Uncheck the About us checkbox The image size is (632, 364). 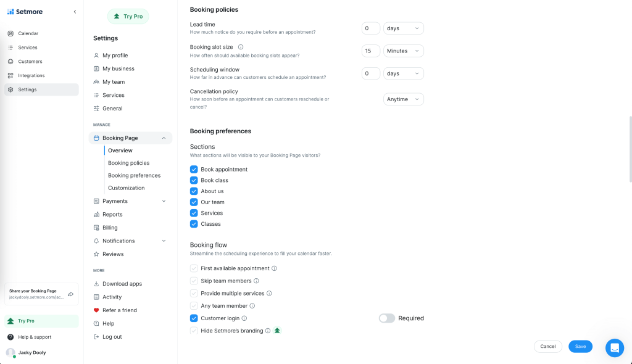(x=194, y=191)
